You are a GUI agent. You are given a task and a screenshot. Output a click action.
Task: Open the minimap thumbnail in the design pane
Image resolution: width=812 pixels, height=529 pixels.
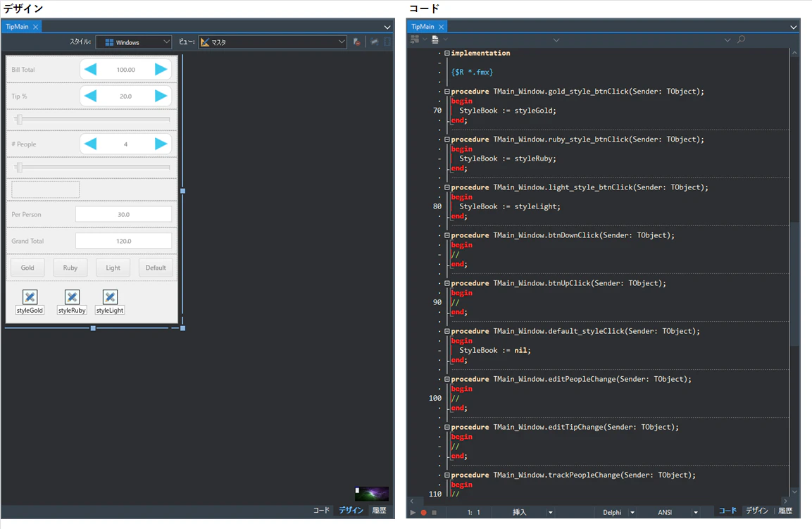pos(372,493)
